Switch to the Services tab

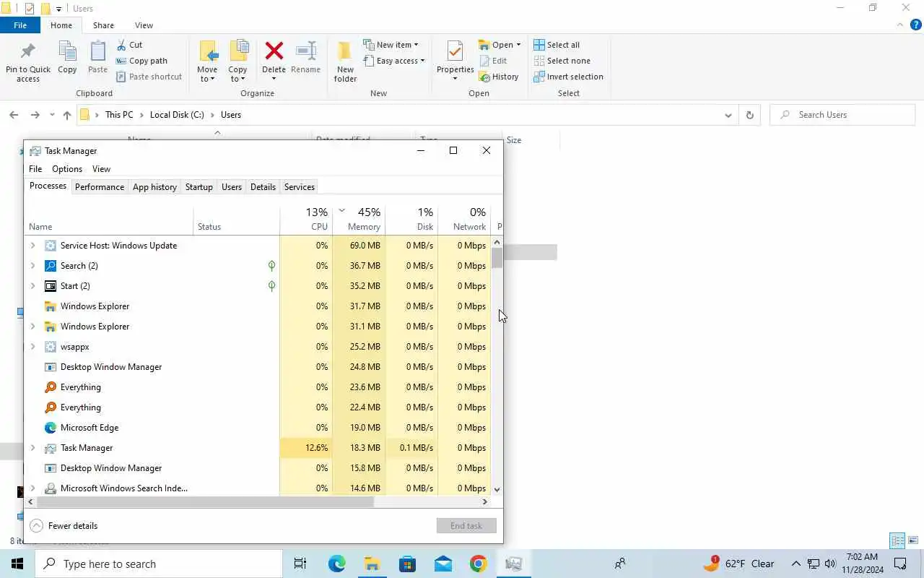(300, 187)
